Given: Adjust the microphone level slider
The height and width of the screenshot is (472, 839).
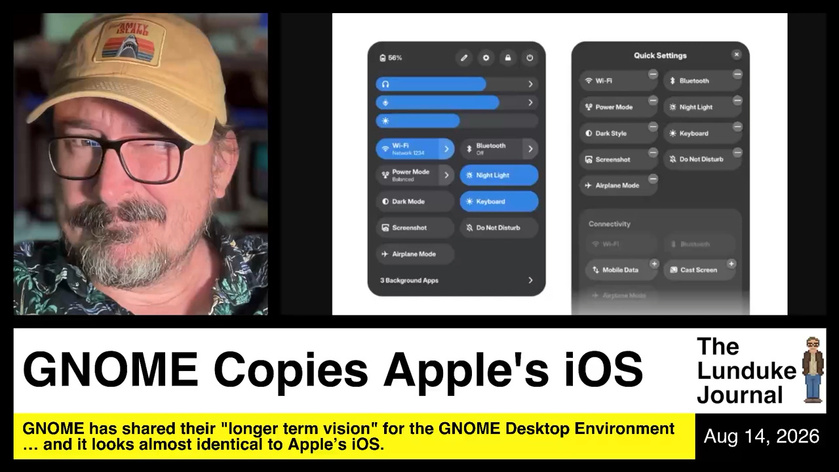Looking at the screenshot, I should [x=449, y=102].
